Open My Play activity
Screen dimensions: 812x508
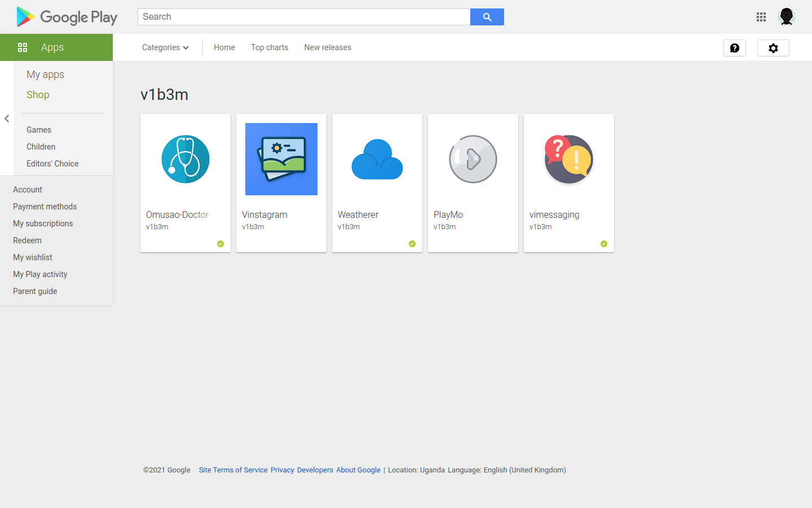click(x=40, y=274)
